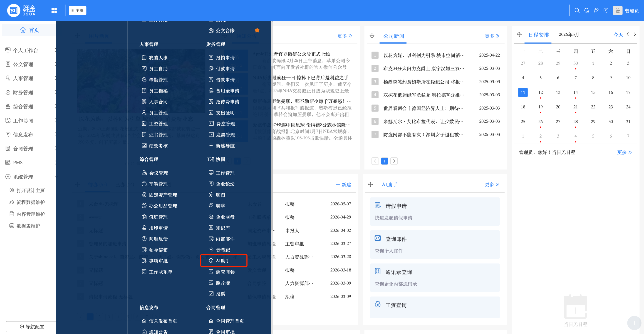Viewport: 644px width, 334px height.
Task: Click the move handle icon beside AI助手
Action: [371, 184]
